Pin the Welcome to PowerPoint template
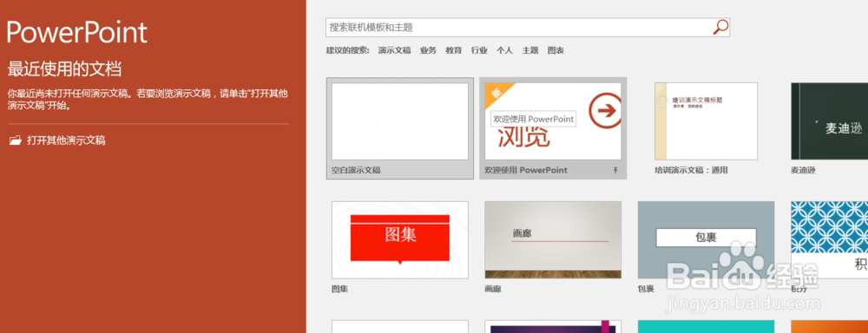This screenshot has height=333, width=868. coord(615,171)
